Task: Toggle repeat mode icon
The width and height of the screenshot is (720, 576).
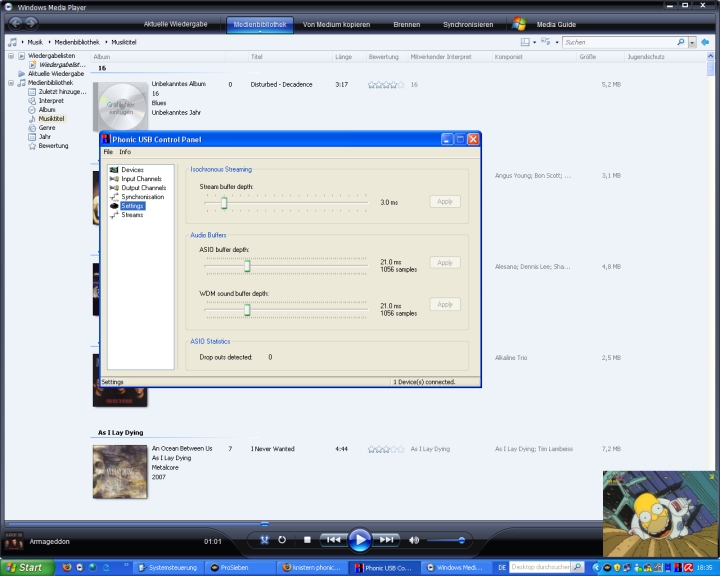Action: (282, 540)
